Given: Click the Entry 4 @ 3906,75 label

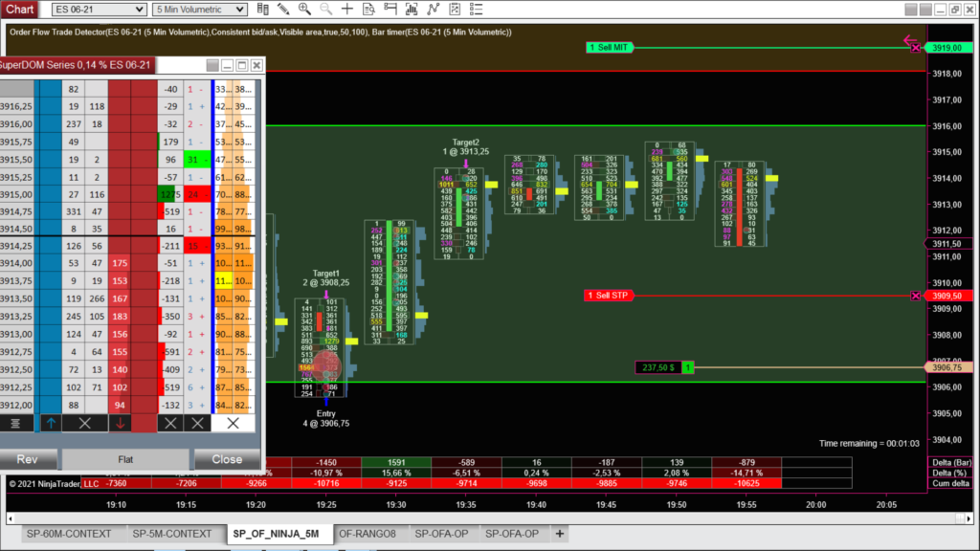Looking at the screenshot, I should click(326, 419).
